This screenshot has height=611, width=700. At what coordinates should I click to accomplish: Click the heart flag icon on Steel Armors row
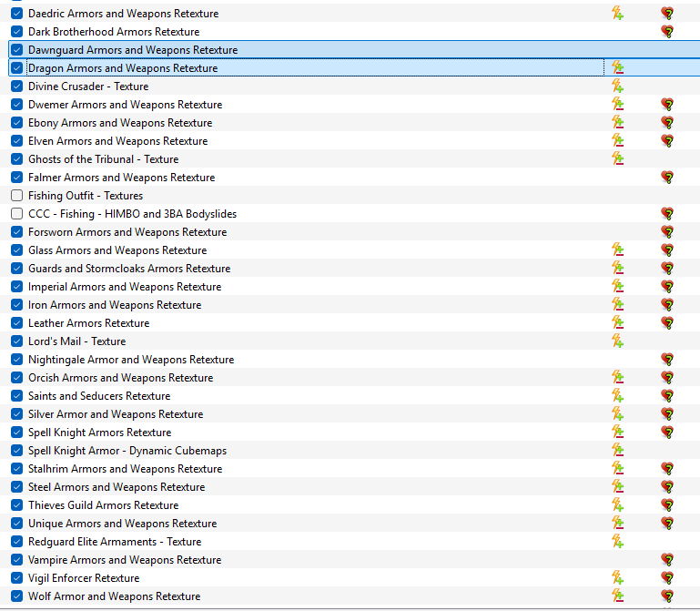point(667,487)
